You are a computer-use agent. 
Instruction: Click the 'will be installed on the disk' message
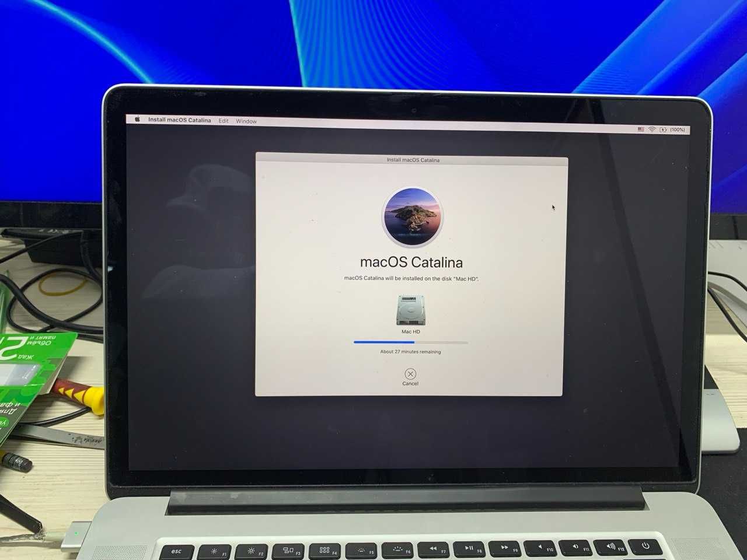pyautogui.click(x=411, y=279)
